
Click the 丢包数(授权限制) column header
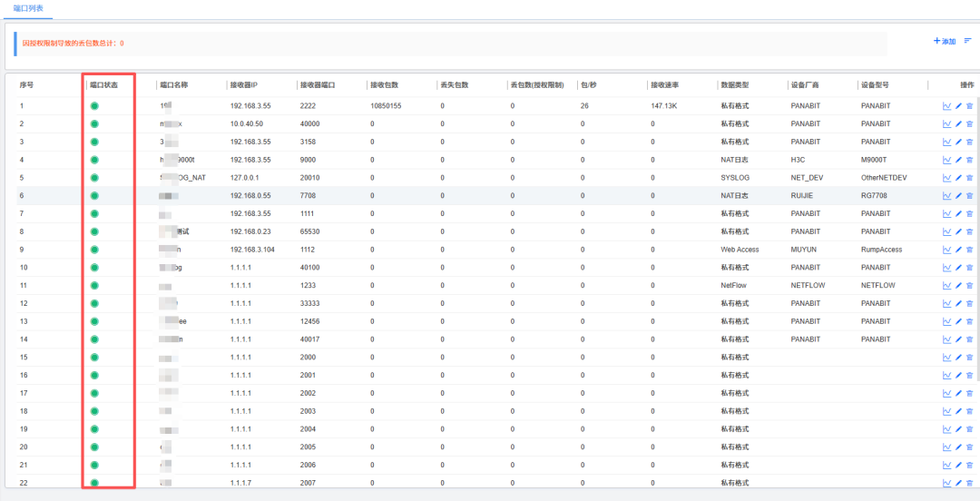[x=537, y=85]
